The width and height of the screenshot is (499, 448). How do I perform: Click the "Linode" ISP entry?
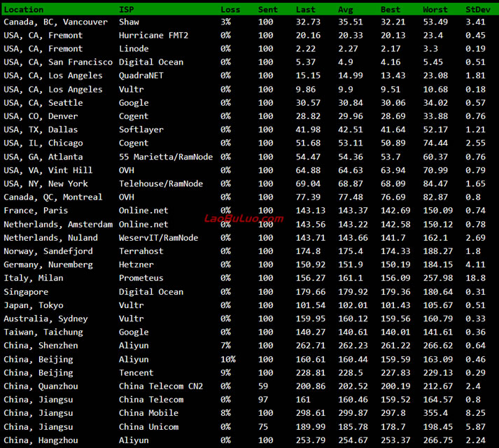[x=134, y=49]
